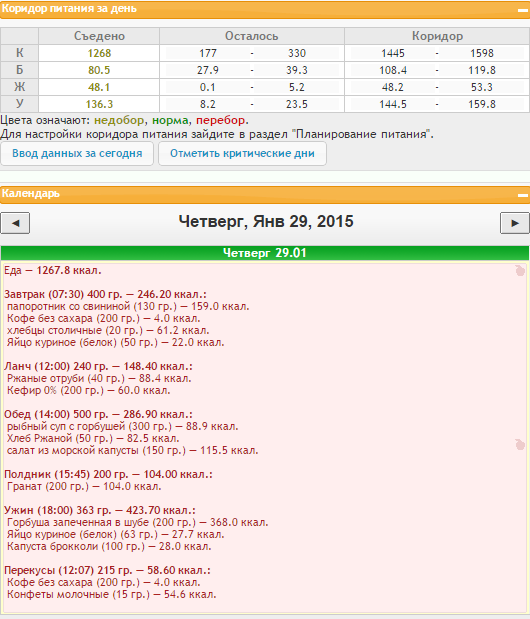Click the Съедено column header
The image size is (530, 619).
tap(99, 36)
